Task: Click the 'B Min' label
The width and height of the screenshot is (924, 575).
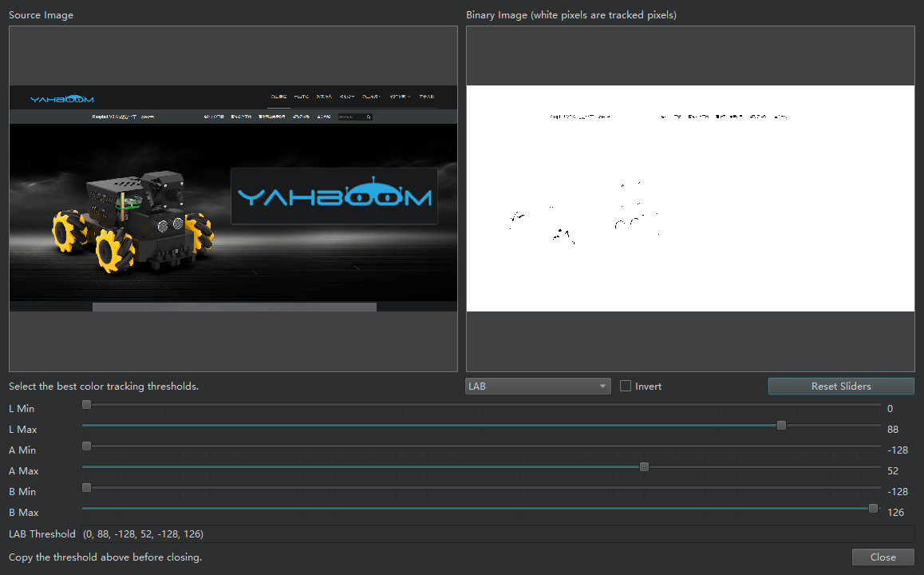Action: (22, 491)
